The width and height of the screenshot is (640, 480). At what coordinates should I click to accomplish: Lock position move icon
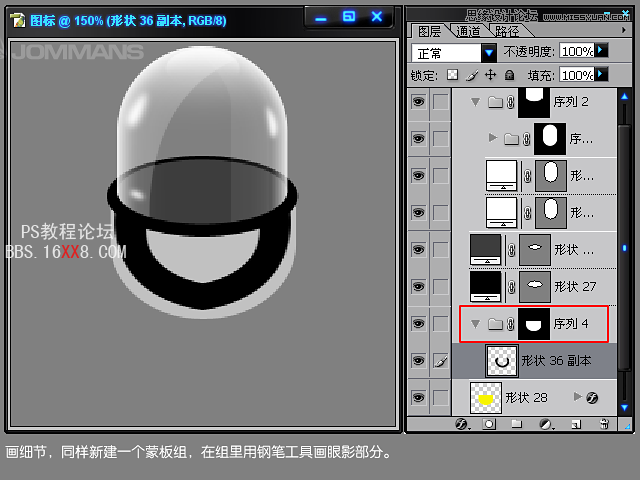490,75
